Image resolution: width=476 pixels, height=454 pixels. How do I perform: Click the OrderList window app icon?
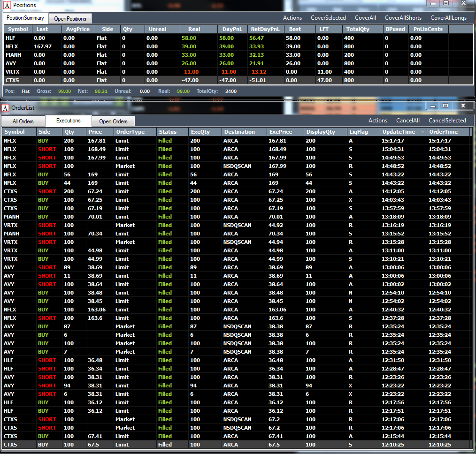(x=6, y=108)
